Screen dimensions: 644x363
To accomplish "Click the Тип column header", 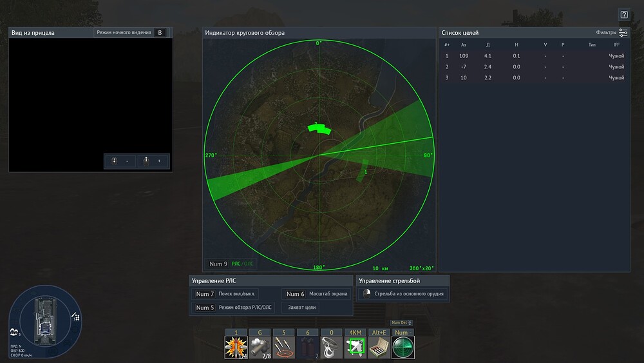I will pyautogui.click(x=592, y=44).
